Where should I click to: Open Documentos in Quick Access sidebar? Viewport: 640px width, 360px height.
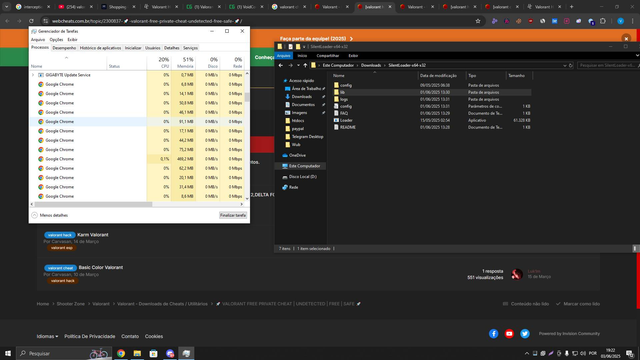[303, 104]
